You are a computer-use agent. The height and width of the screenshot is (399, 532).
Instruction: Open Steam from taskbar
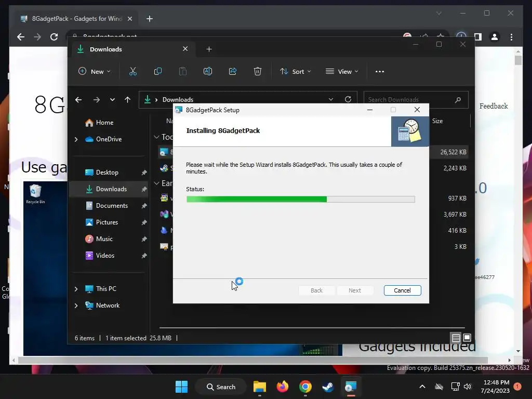pyautogui.click(x=328, y=387)
